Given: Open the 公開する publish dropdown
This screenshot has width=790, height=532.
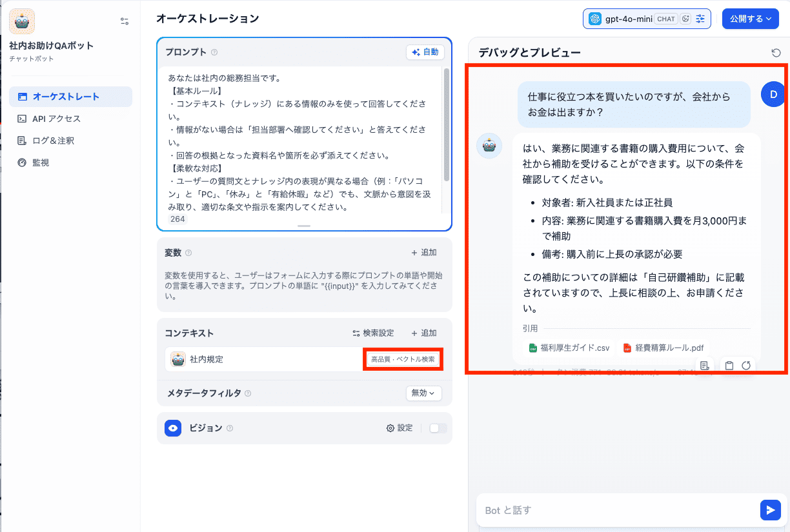Looking at the screenshot, I should pyautogui.click(x=750, y=19).
